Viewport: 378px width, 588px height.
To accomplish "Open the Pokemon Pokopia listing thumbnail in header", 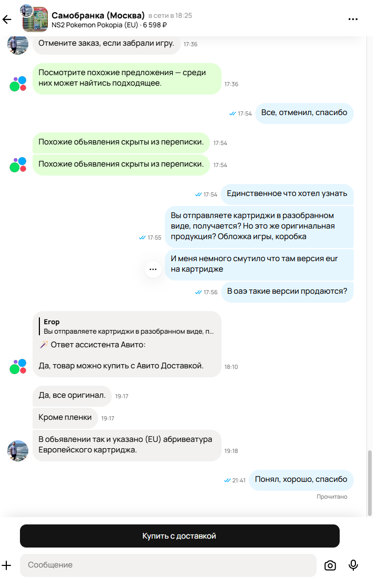I will (x=35, y=19).
